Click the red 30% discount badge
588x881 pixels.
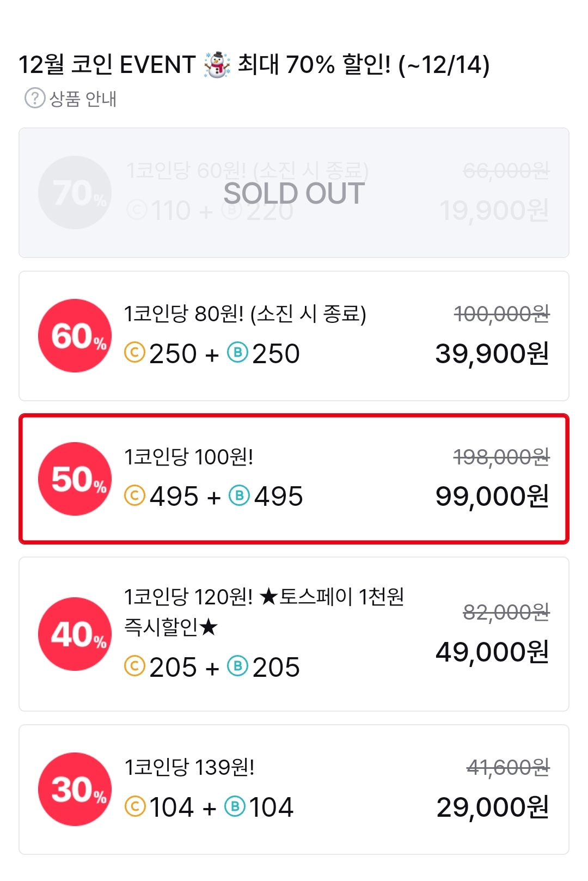pos(75,790)
